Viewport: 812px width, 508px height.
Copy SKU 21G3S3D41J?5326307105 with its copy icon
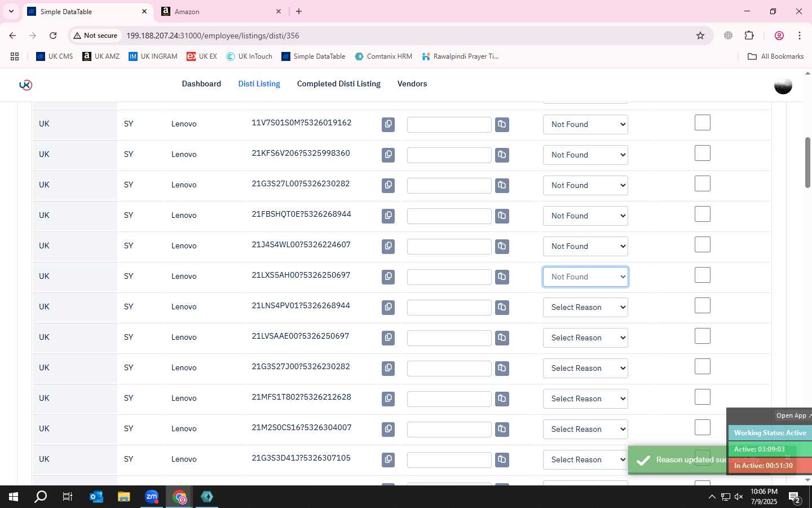[x=388, y=459]
